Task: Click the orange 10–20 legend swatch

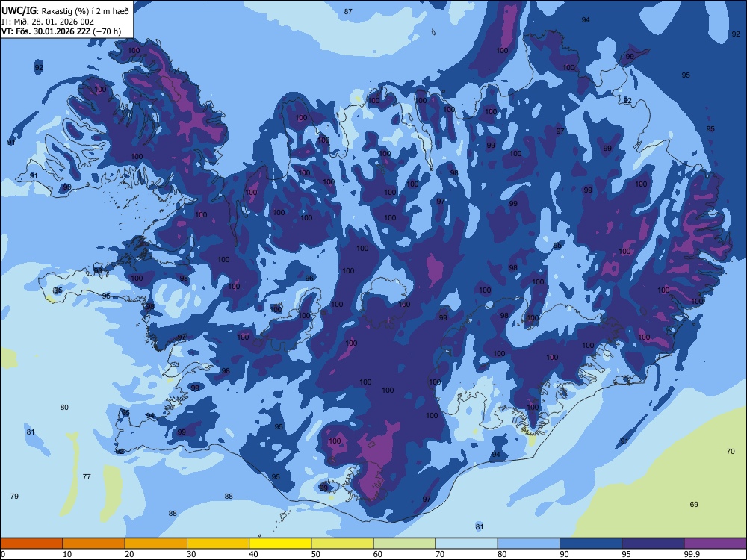Action: point(94,544)
